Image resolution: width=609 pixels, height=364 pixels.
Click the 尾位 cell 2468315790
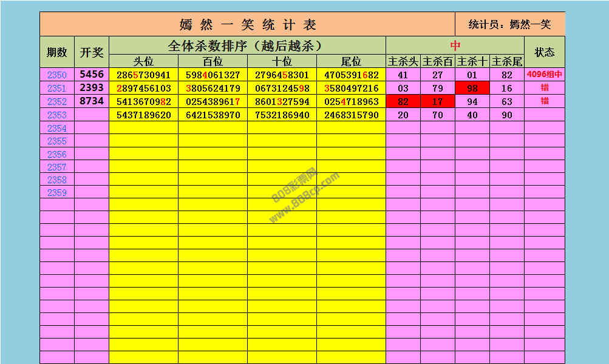pos(351,115)
